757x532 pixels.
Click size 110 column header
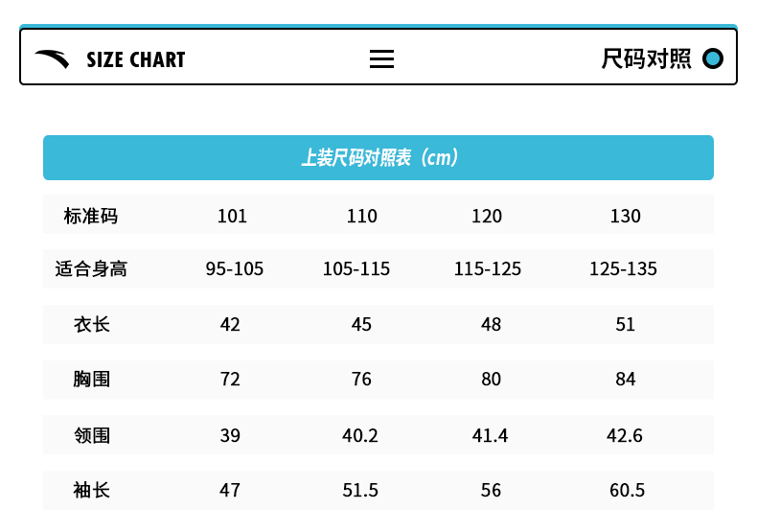361,216
